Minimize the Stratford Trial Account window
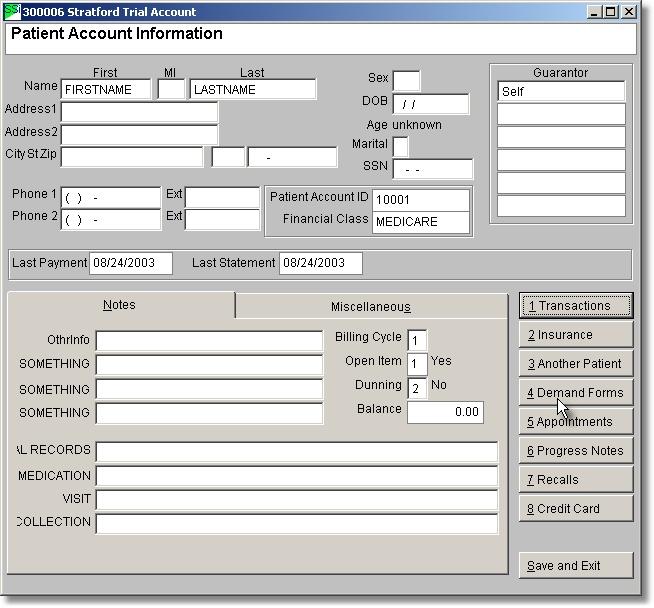The height and width of the screenshot is (608, 654). (x=594, y=12)
